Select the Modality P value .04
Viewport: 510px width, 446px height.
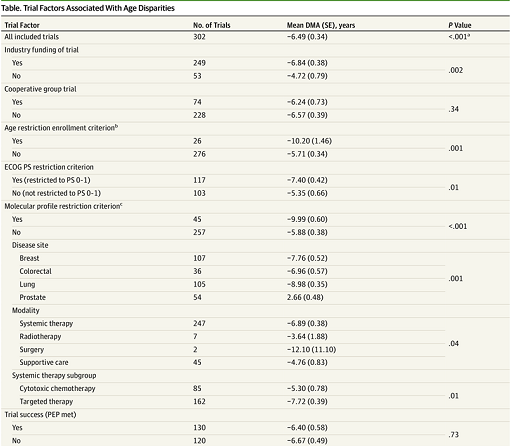454,343
